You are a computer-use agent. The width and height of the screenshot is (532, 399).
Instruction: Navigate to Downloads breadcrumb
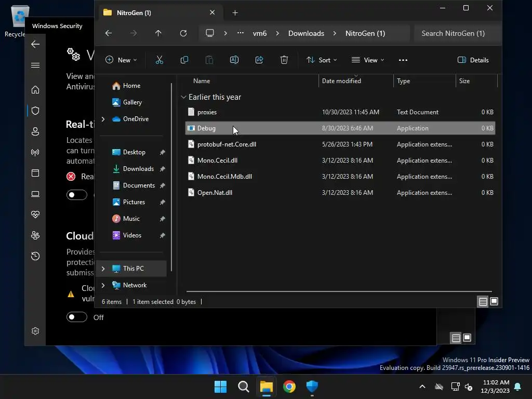click(306, 33)
